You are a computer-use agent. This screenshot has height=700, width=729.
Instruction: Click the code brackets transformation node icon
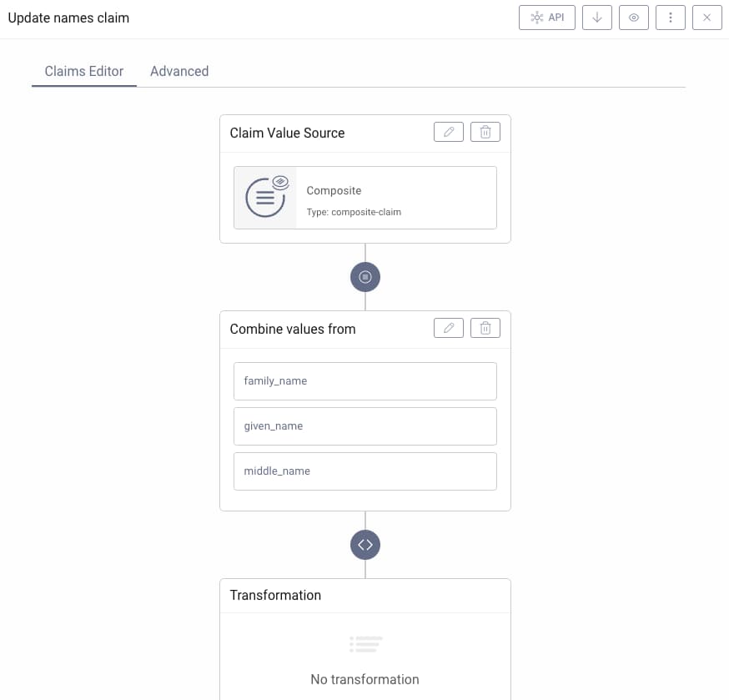click(365, 545)
